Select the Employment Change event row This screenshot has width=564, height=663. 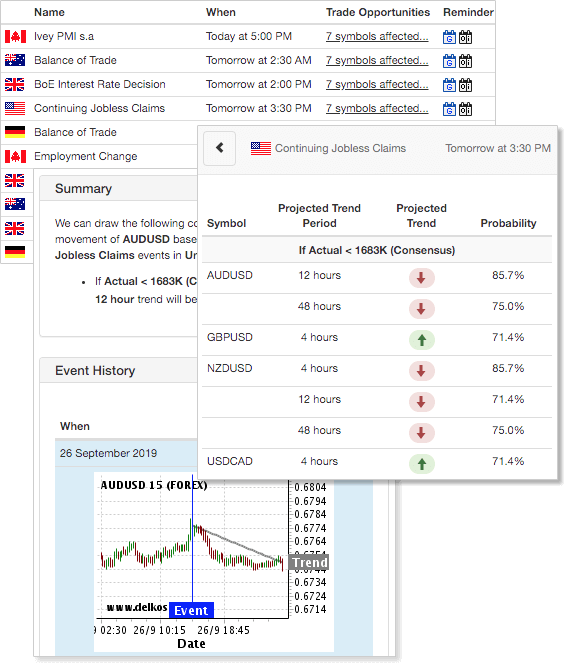(100, 156)
